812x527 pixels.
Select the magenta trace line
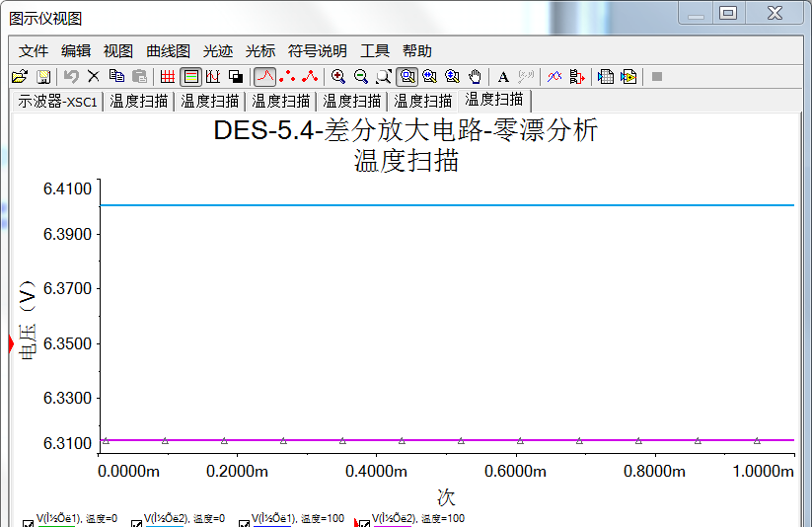point(446,440)
